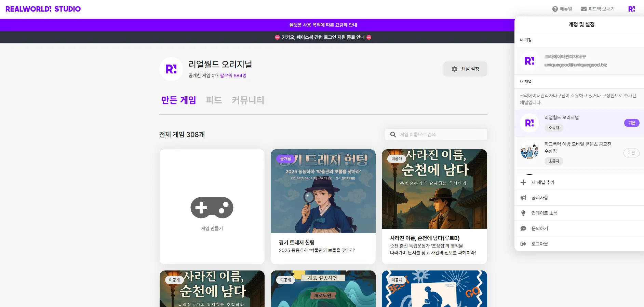Click the 사라진 이름, 순천에 남다(루트B) title

point(425,238)
